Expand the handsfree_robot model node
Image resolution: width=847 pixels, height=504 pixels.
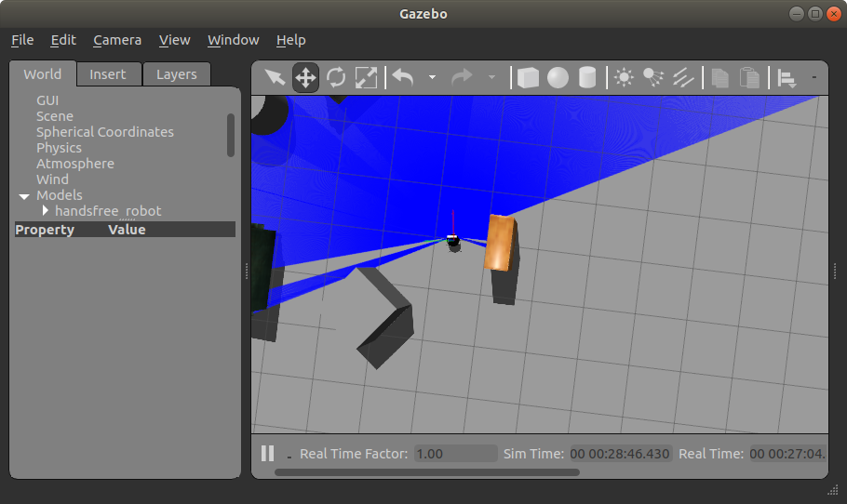(x=46, y=210)
